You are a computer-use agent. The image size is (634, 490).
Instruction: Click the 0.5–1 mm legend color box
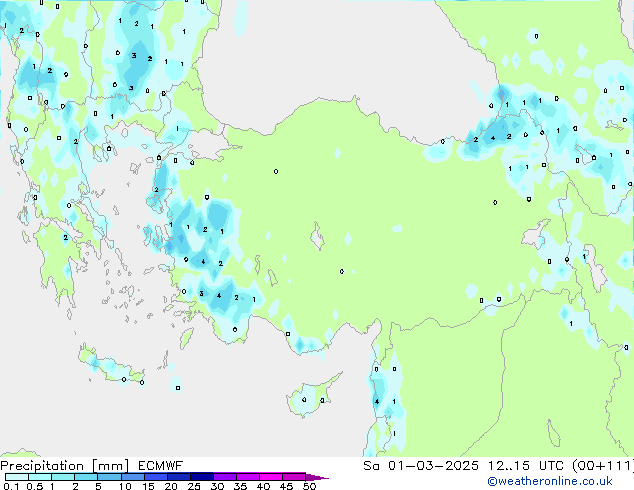(40, 477)
